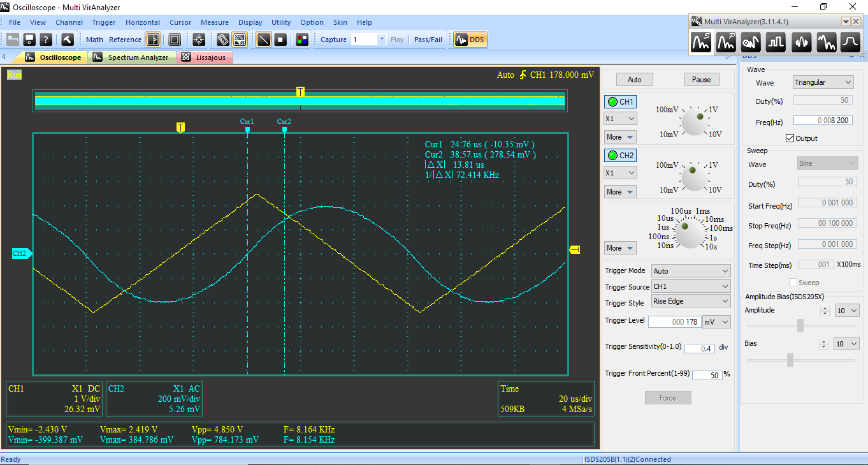Click the tilted tag cursor icon
The width and height of the screenshot is (868, 465).
[x=223, y=40]
